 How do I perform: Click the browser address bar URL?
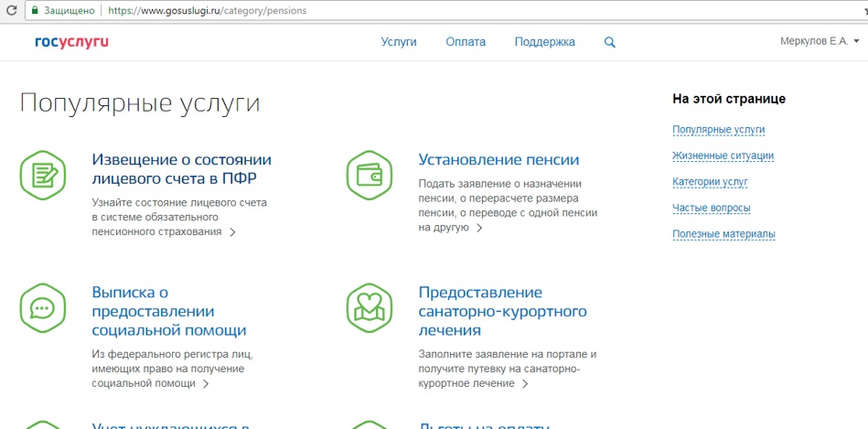[x=207, y=11]
